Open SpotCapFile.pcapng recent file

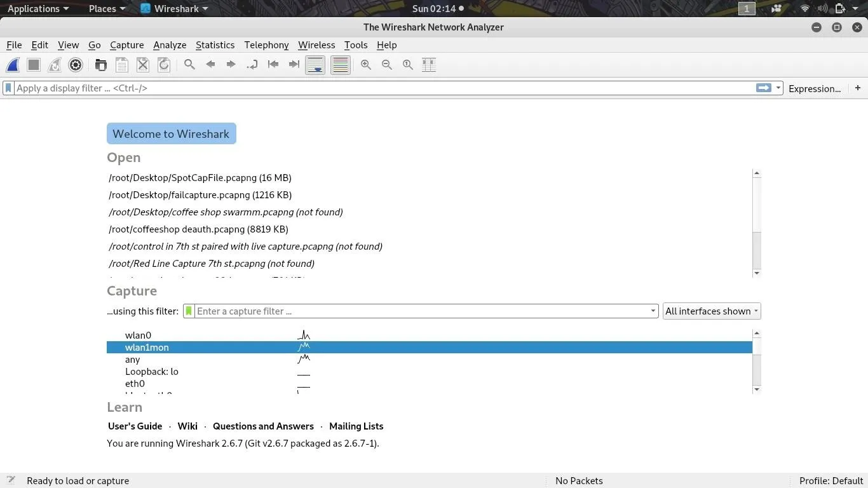tap(200, 178)
